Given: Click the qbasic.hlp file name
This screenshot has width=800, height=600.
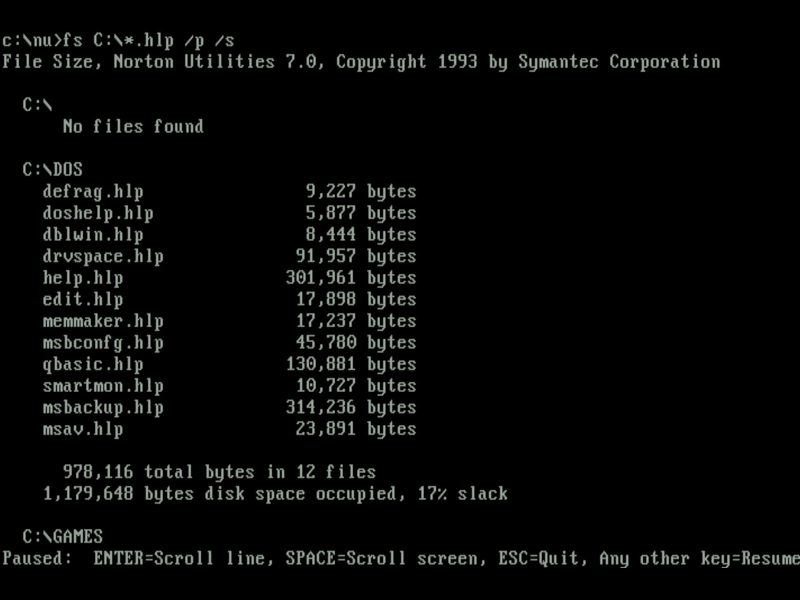Looking at the screenshot, I should (93, 364).
